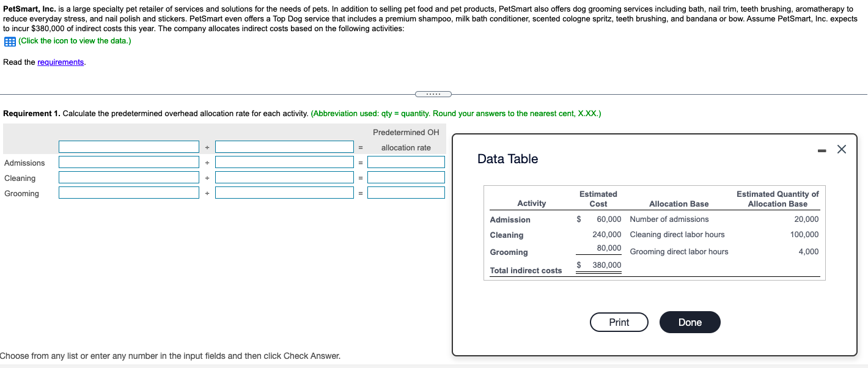
Task: Click the header numerator input field
Action: (x=129, y=147)
